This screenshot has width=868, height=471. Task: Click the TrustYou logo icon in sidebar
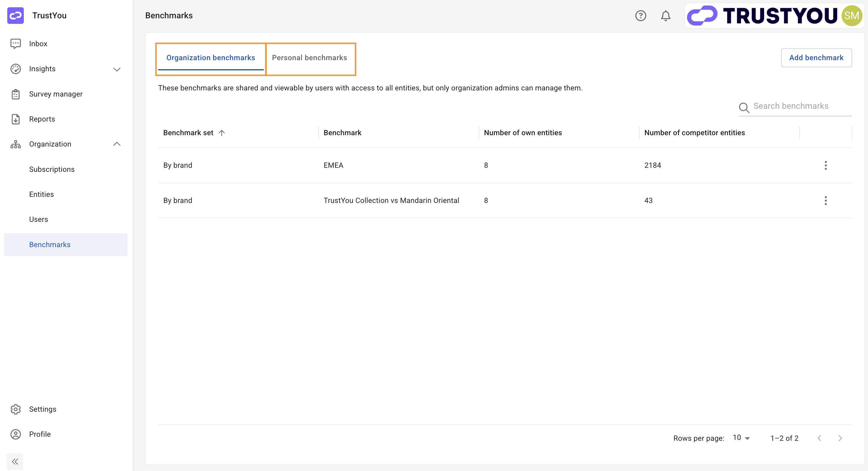[x=15, y=15]
